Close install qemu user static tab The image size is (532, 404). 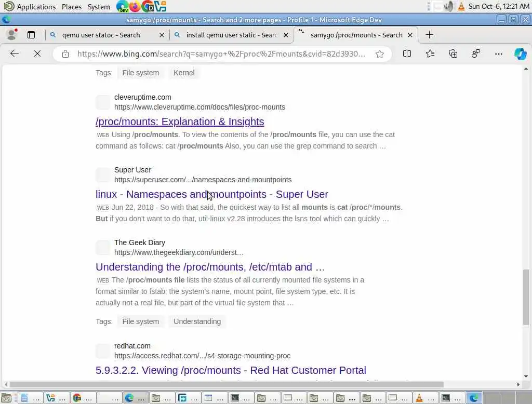pos(286,35)
